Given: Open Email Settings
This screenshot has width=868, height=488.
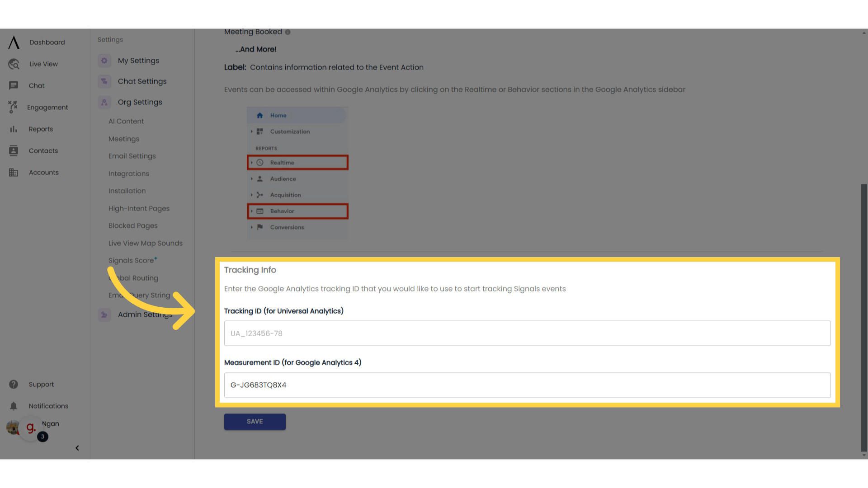Looking at the screenshot, I should pyautogui.click(x=132, y=156).
